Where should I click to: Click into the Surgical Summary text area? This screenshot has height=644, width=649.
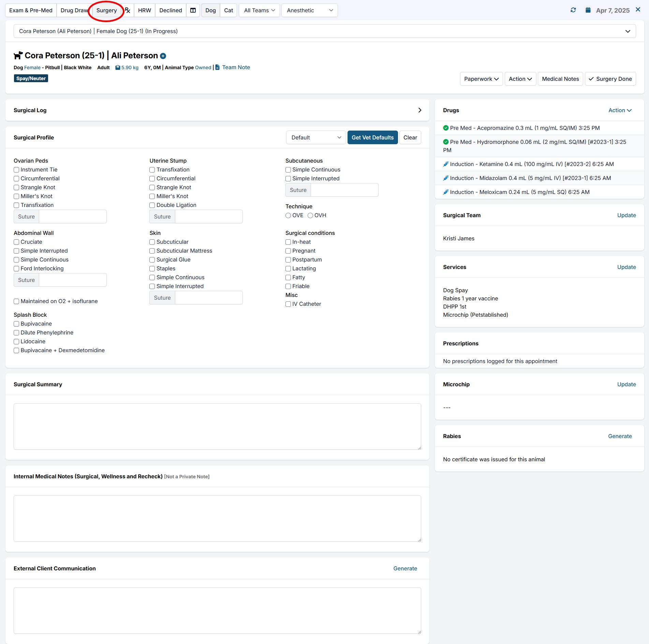217,426
